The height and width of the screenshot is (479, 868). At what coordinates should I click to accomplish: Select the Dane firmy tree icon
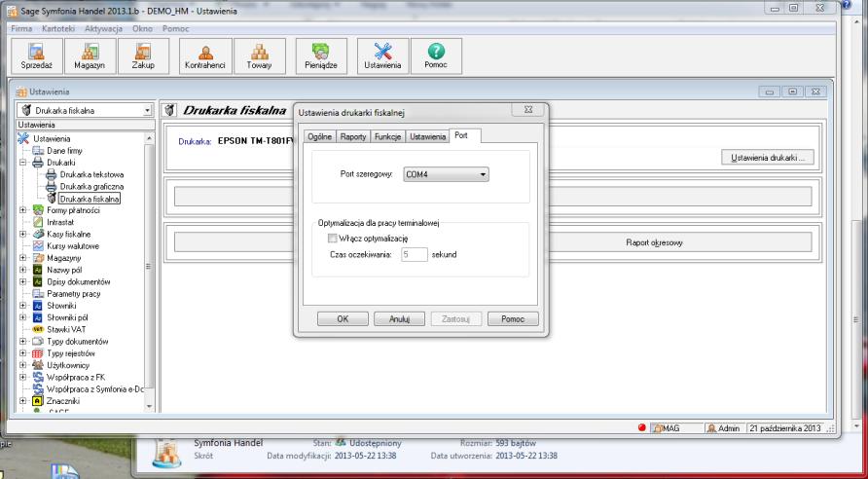coord(38,151)
